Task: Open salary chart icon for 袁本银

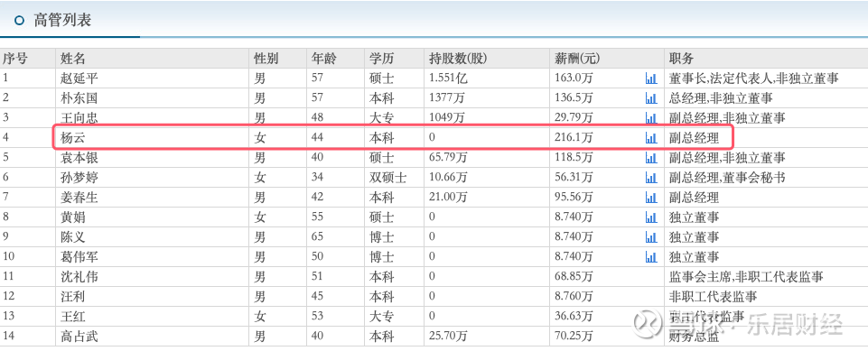Action: click(651, 158)
